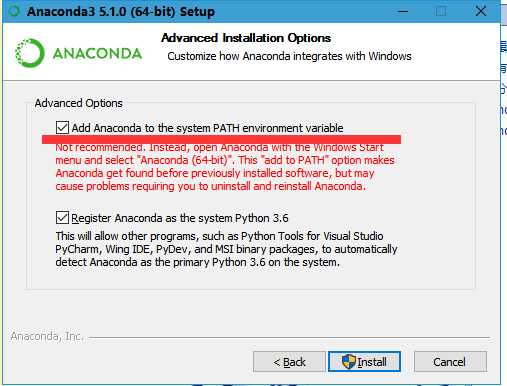Click the ANACONDA wordmark text logo
Image resolution: width=507 pixels, height=386 pixels.
coord(97,54)
